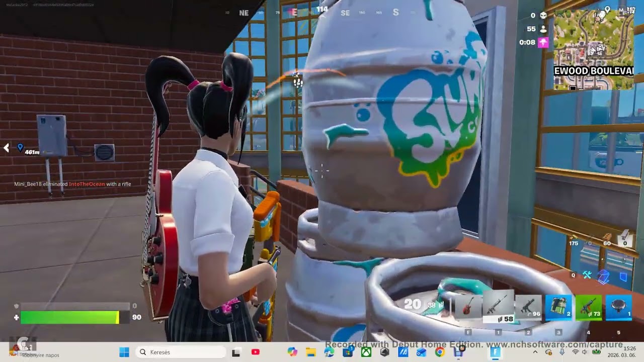This screenshot has width=644, height=362.
Task: Open YouTube from the taskbar
Action: click(x=255, y=352)
